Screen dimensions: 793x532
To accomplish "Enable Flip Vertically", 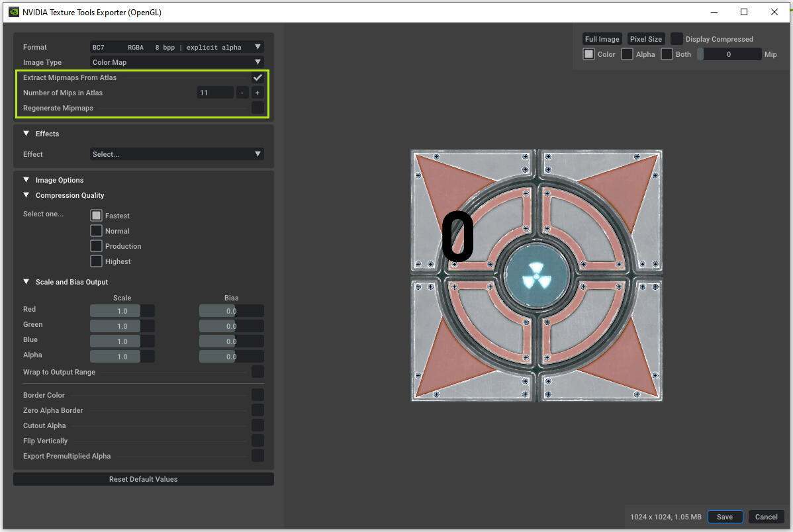I will tap(257, 440).
